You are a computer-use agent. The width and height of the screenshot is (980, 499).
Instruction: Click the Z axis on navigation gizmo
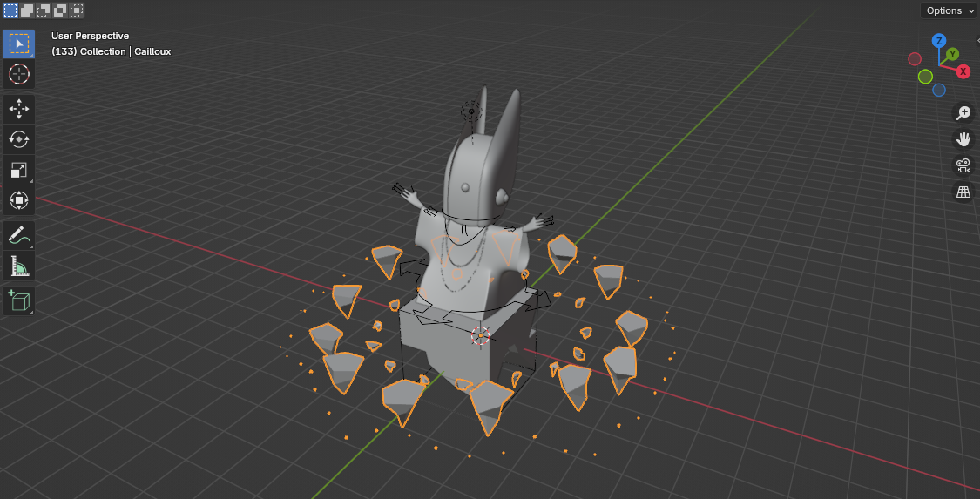[938, 41]
